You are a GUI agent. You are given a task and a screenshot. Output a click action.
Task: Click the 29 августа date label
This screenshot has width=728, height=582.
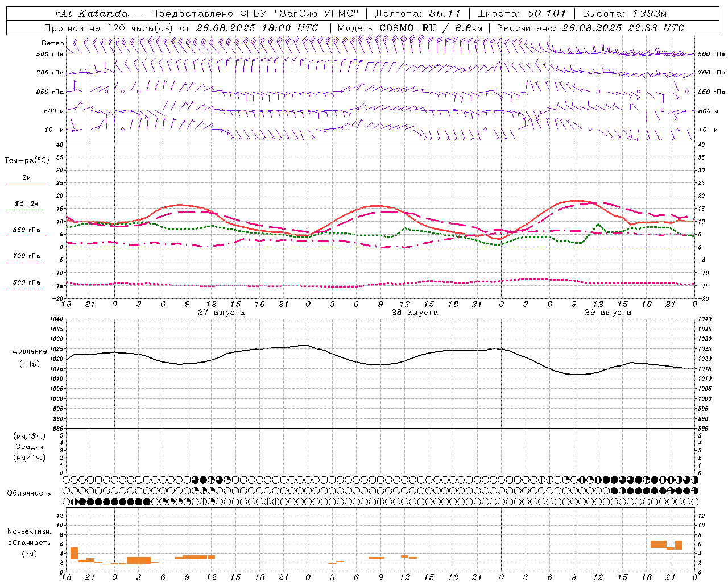point(608,313)
